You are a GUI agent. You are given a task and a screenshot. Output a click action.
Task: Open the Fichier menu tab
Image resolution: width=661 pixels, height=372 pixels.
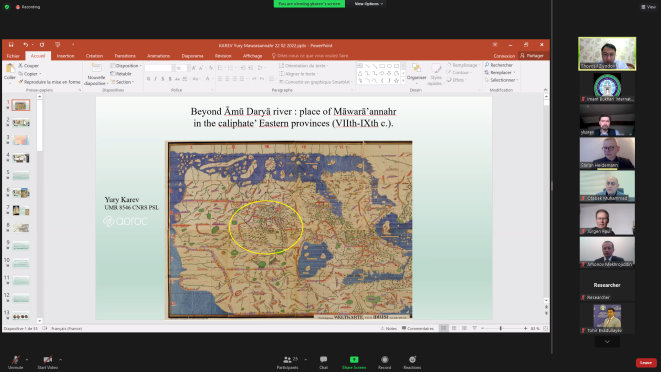(13, 56)
